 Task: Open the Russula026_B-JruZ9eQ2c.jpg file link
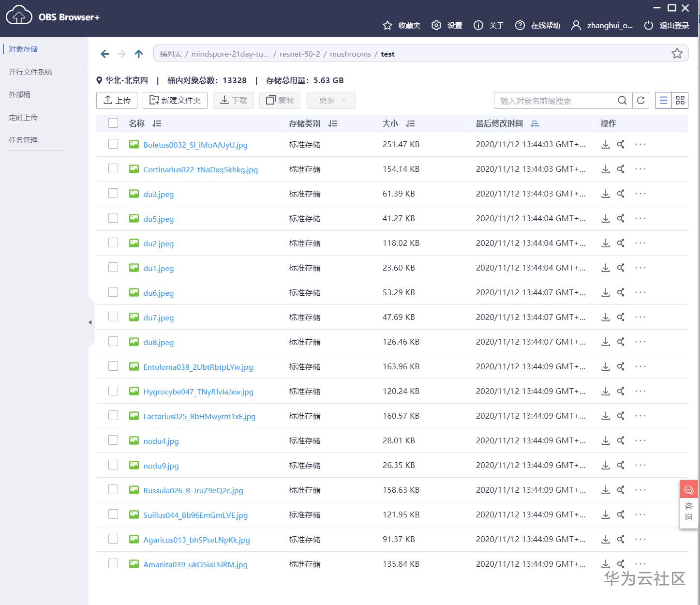click(x=193, y=490)
